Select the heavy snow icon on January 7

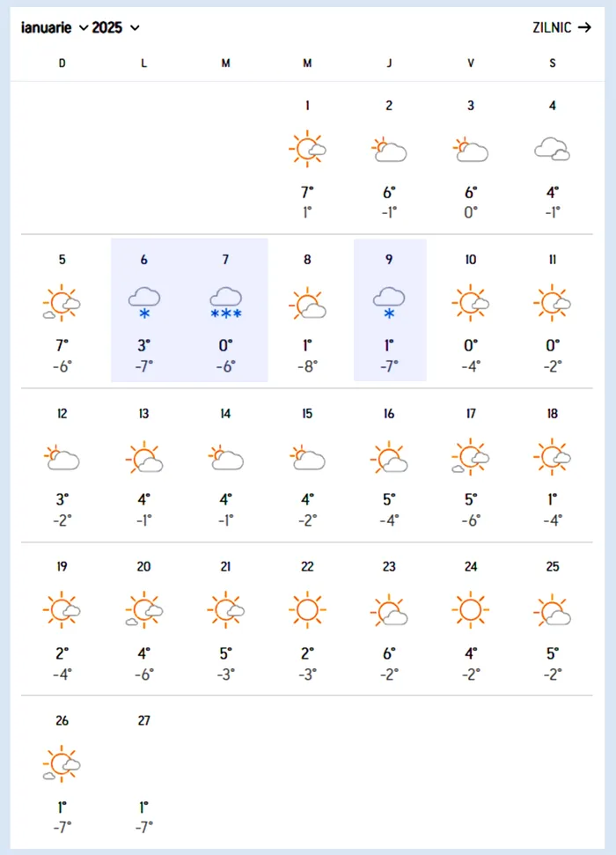point(225,304)
